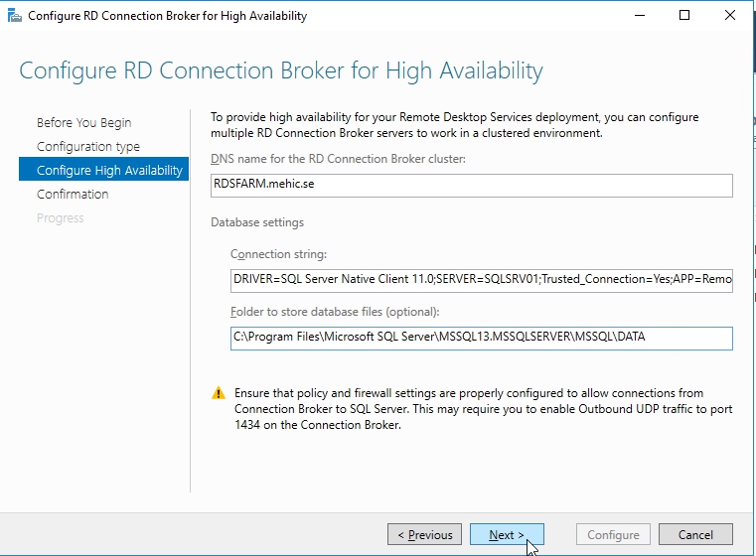
Task: Click the database files folder path field
Action: coord(481,339)
